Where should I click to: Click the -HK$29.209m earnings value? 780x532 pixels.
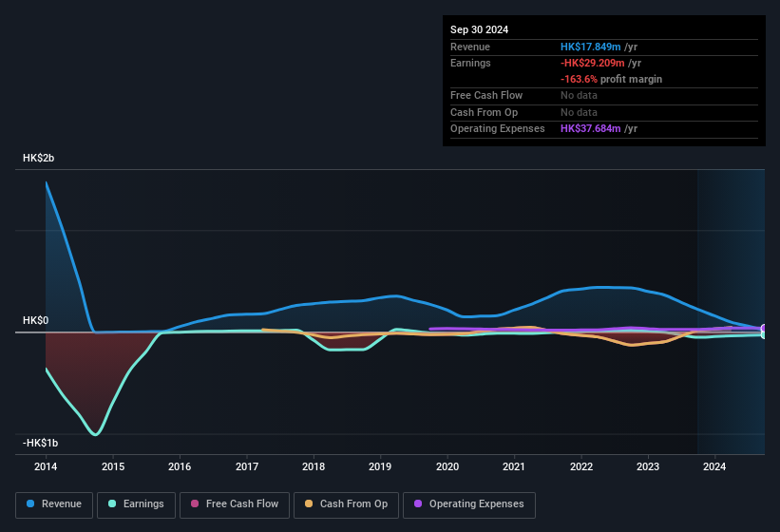point(593,63)
